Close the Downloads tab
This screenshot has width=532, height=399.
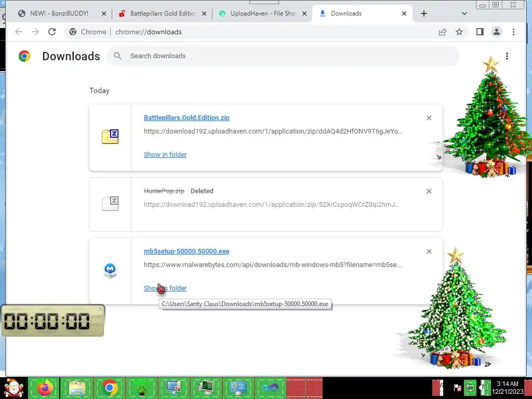[404, 14]
